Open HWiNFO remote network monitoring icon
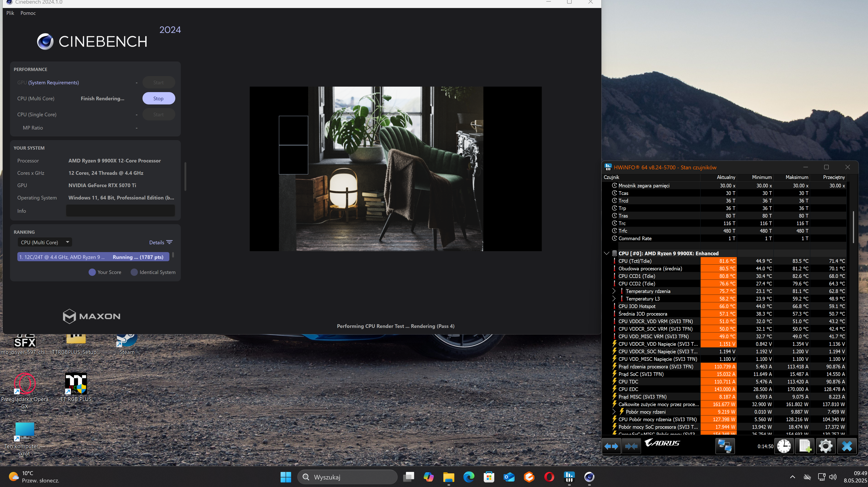The image size is (868, 487). [725, 446]
